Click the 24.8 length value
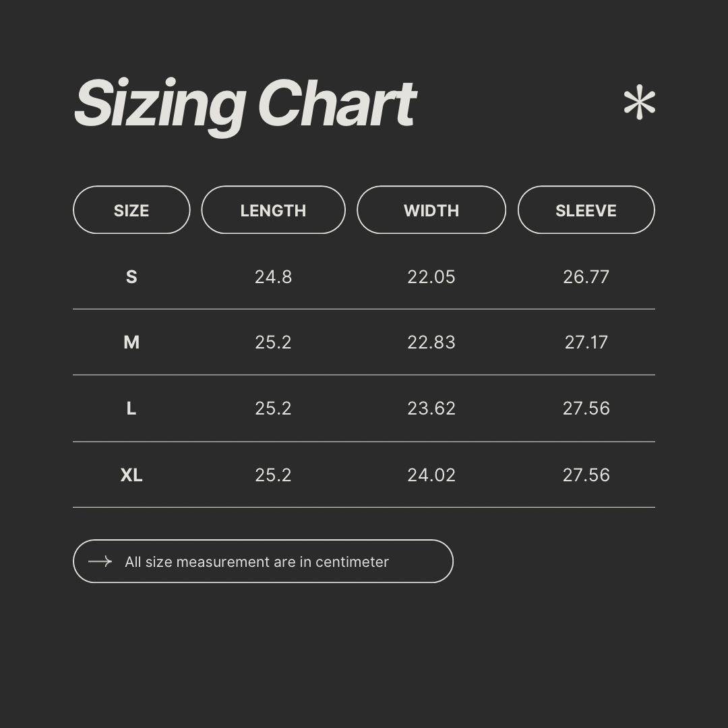Image resolution: width=728 pixels, height=728 pixels. [273, 277]
